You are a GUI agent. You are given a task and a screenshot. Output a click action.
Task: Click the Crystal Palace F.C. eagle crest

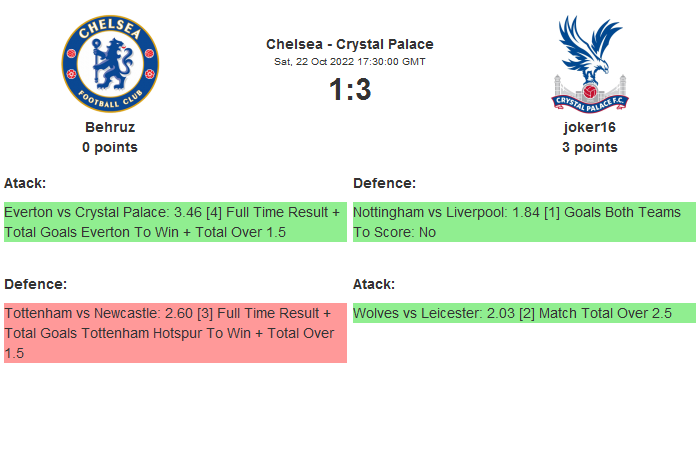[x=589, y=63]
